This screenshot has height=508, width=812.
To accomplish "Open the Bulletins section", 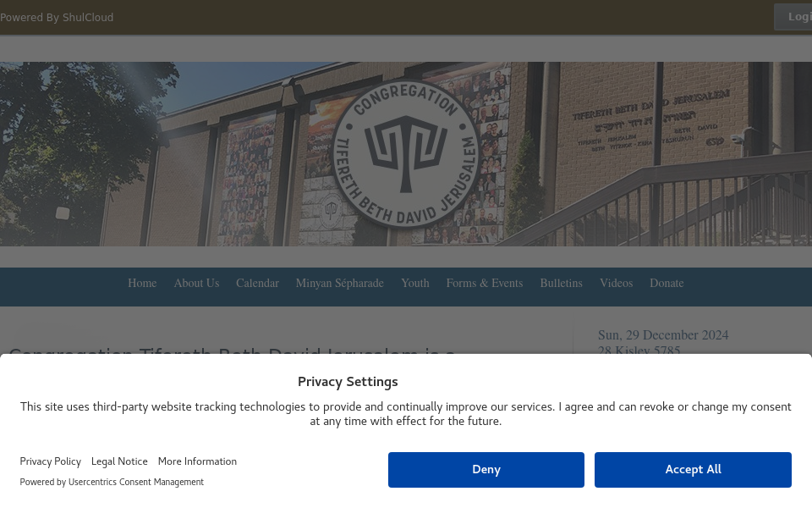I will [x=561, y=284].
